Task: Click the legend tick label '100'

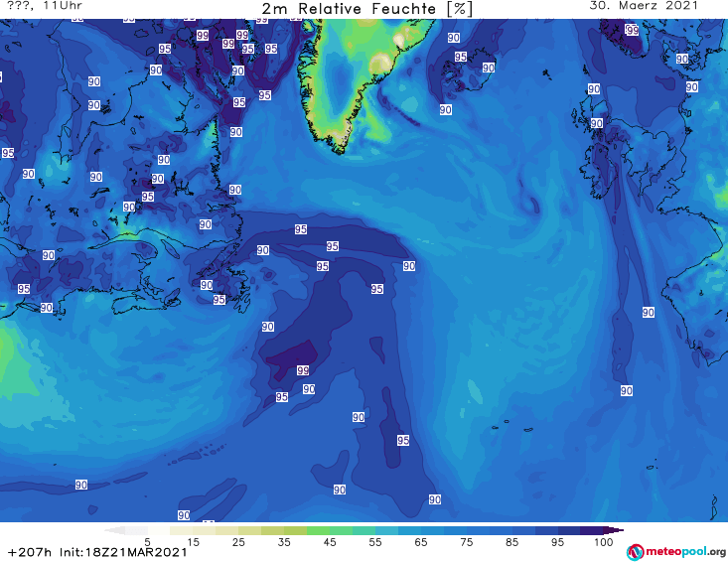Action: click(x=603, y=542)
